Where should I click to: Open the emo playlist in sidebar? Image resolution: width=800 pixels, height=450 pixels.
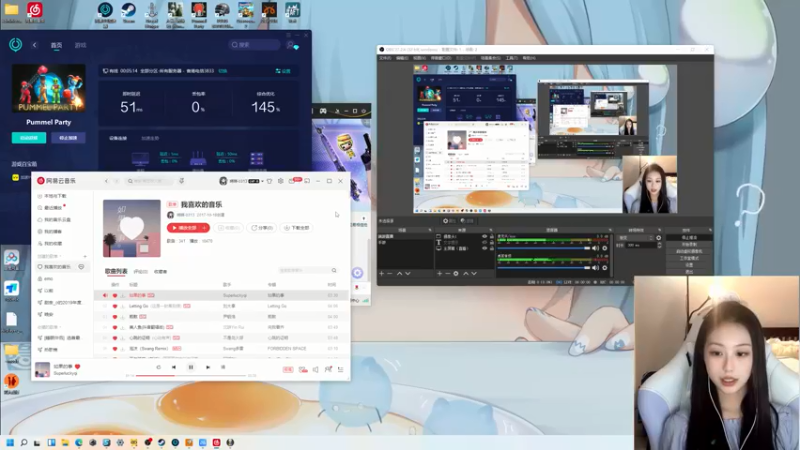(48, 279)
